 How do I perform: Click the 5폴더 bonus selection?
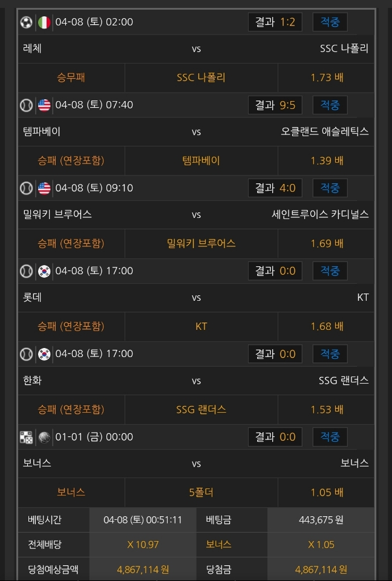click(201, 493)
